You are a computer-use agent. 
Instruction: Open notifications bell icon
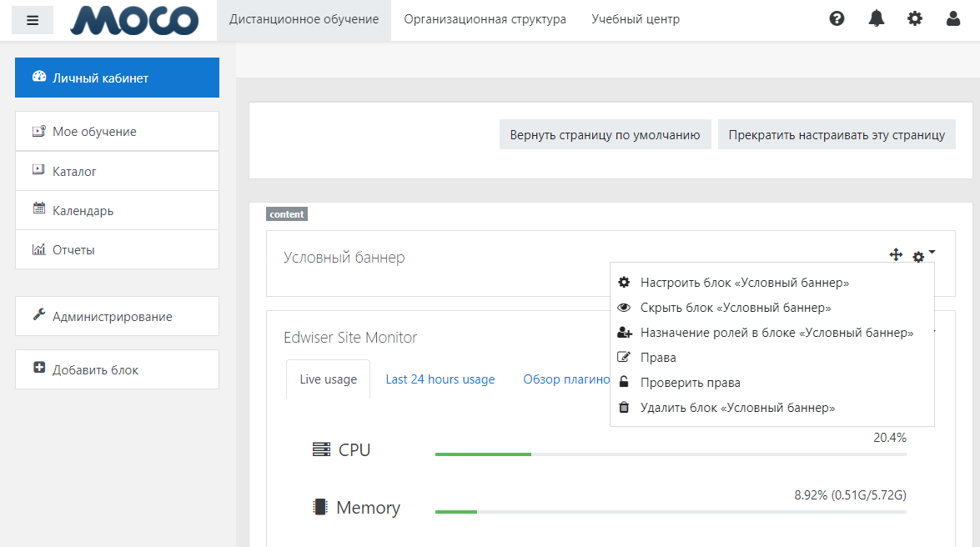[877, 18]
